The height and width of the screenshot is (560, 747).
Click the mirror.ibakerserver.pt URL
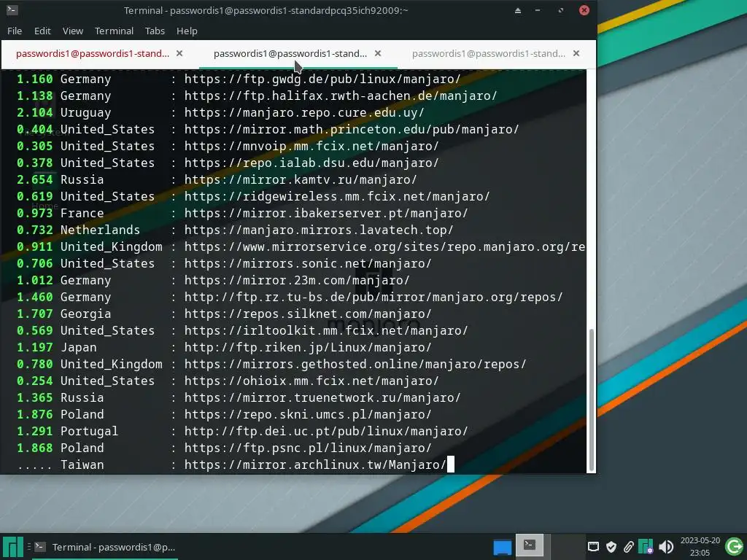(x=326, y=213)
